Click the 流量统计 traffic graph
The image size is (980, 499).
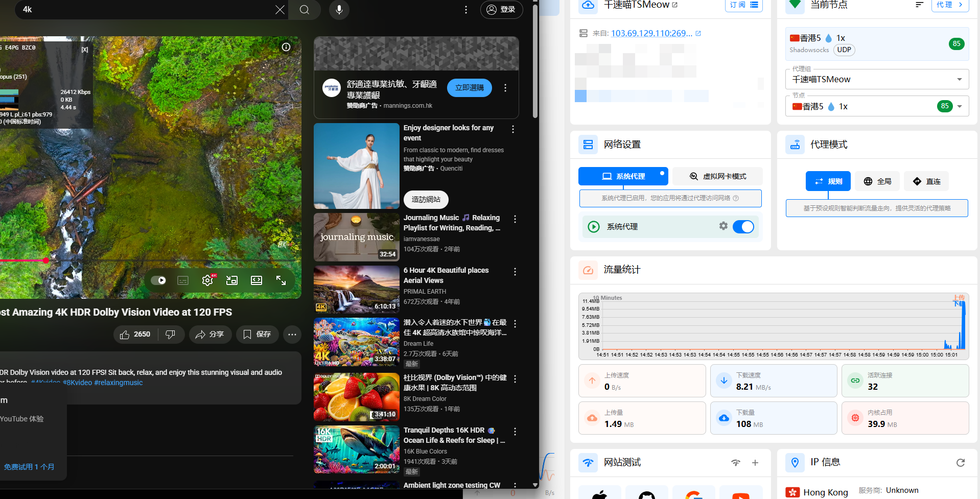click(774, 326)
